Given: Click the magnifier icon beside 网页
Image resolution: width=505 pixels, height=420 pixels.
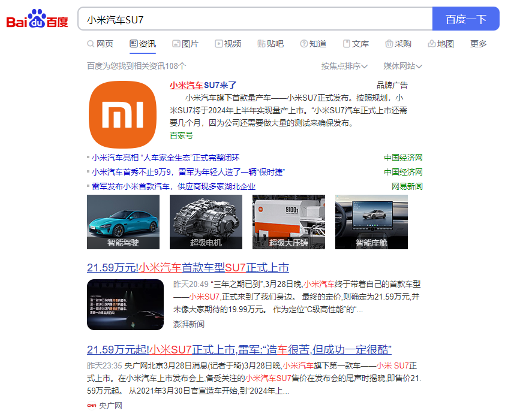Looking at the screenshot, I should tap(91, 44).
